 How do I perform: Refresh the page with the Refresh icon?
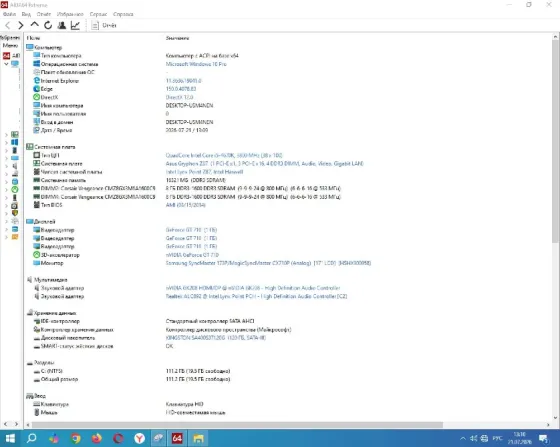point(48,25)
